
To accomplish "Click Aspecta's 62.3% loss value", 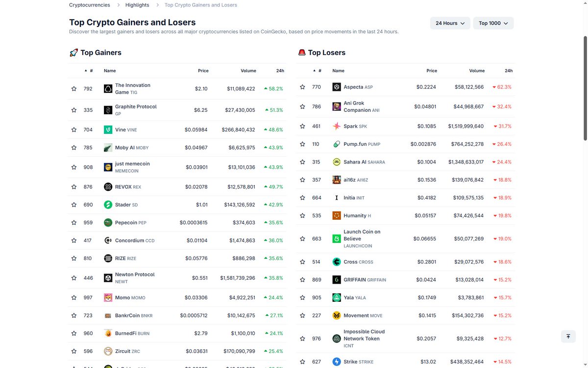I will coord(502,87).
